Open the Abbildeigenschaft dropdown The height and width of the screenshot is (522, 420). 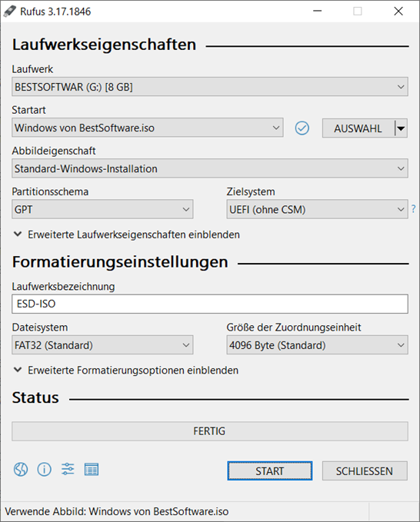point(210,168)
